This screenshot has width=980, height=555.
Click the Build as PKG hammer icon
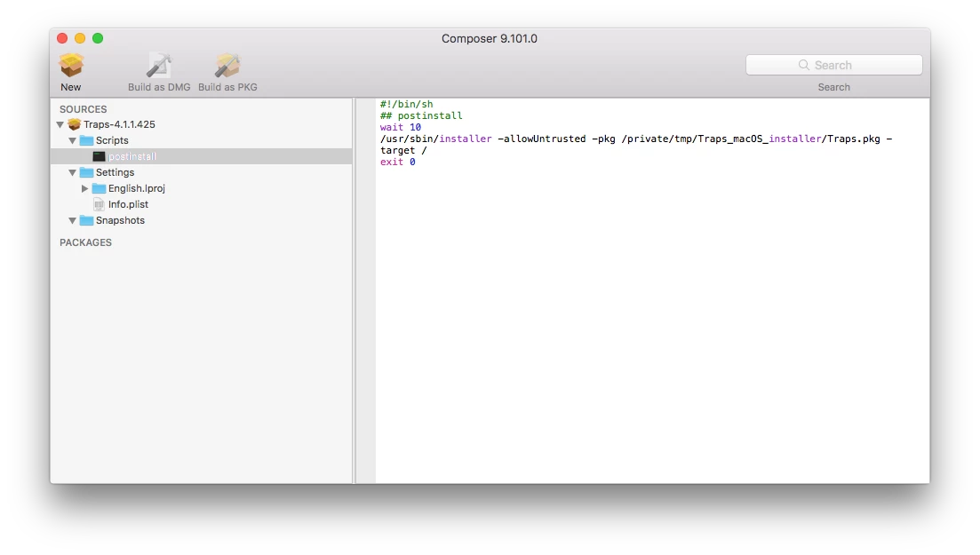227,65
